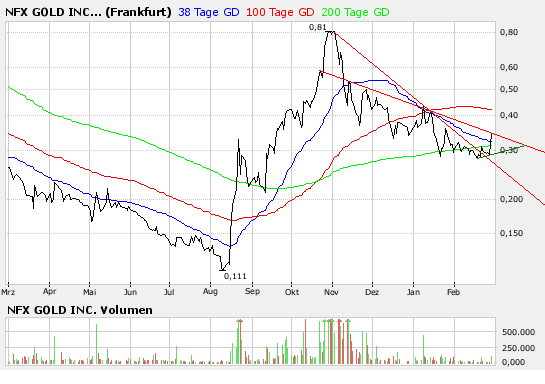Viewport: 545px width, 384px height.
Task: Click the Sep month label
Action: tap(252, 291)
